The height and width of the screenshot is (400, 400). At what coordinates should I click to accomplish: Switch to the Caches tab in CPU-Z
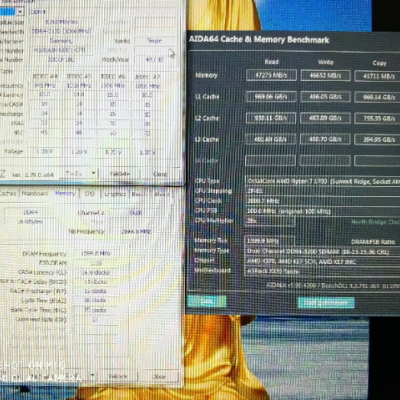(x=7, y=193)
